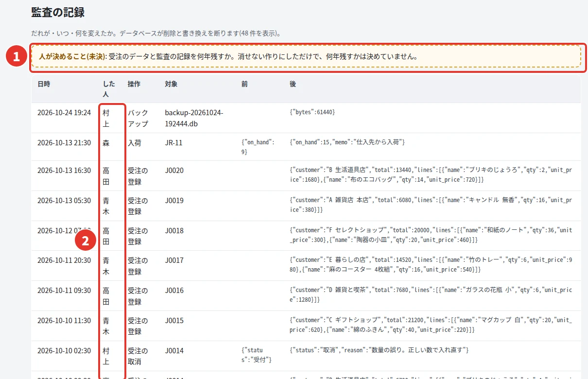Click the バックアップ operation cell

pos(138,118)
